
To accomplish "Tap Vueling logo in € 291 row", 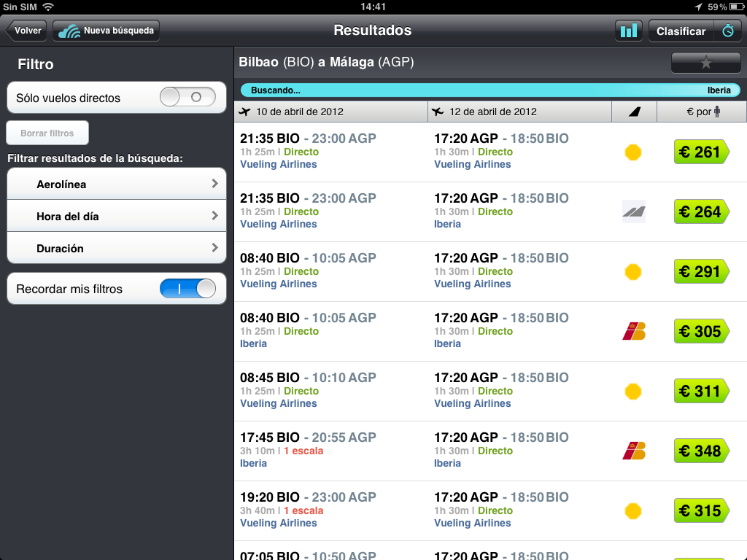I will [633, 272].
